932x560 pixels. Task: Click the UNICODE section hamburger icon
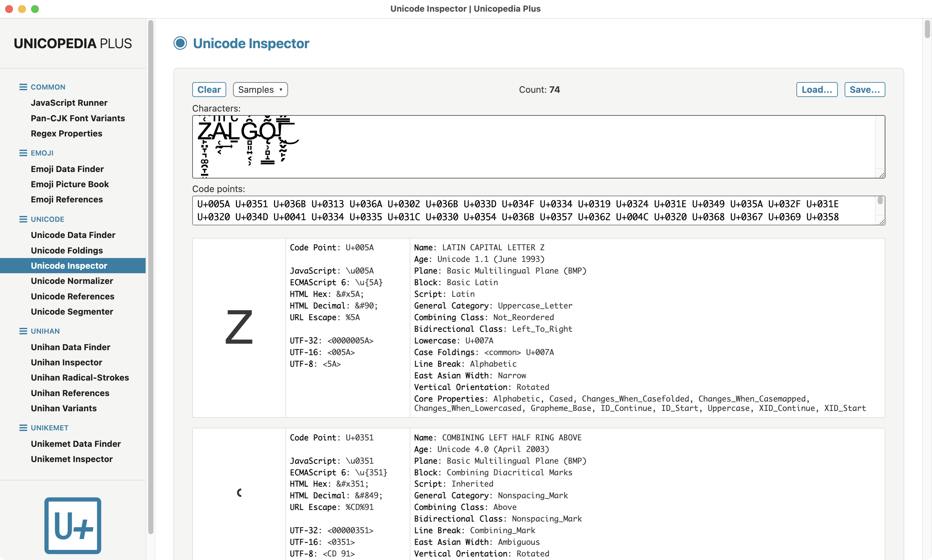pos(23,219)
